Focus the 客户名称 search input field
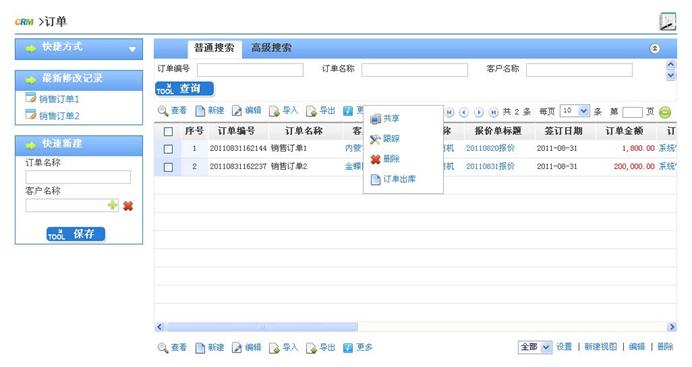 point(579,70)
